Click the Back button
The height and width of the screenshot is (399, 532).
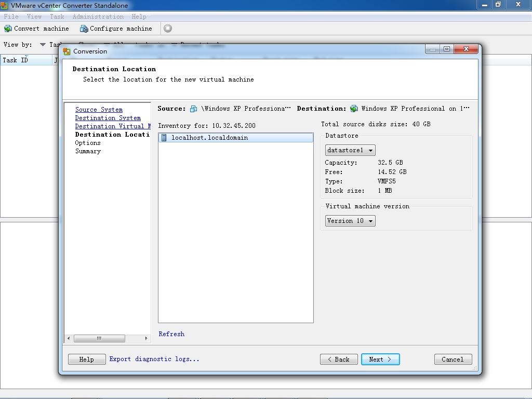[x=339, y=360]
